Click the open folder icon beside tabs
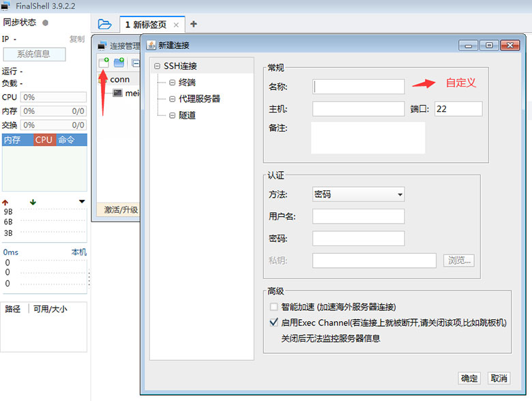Image resolution: width=532 pixels, height=401 pixels. coord(104,24)
